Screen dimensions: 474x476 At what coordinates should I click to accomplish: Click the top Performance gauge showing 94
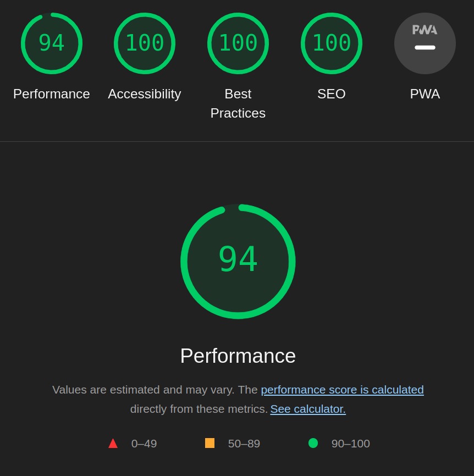(52, 43)
